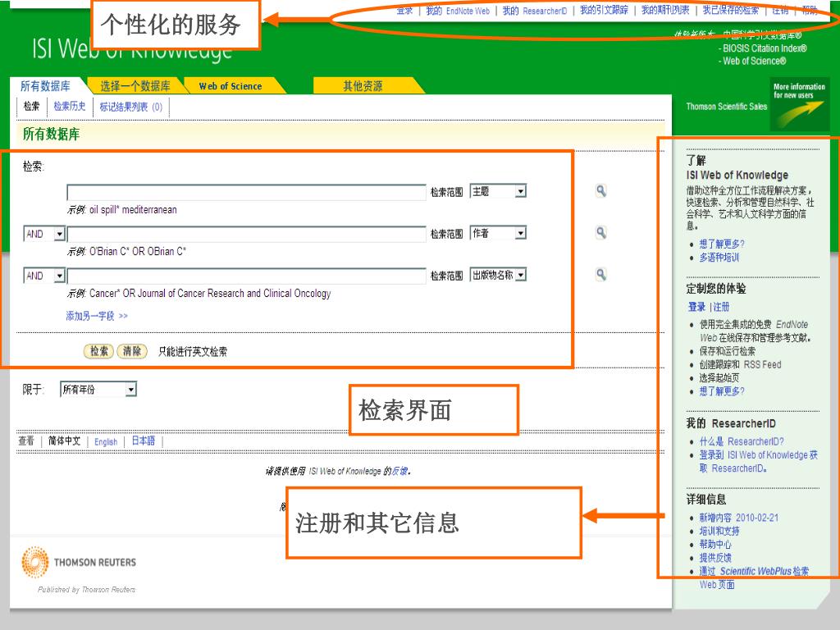Open the 其他资源 tab

click(x=363, y=86)
